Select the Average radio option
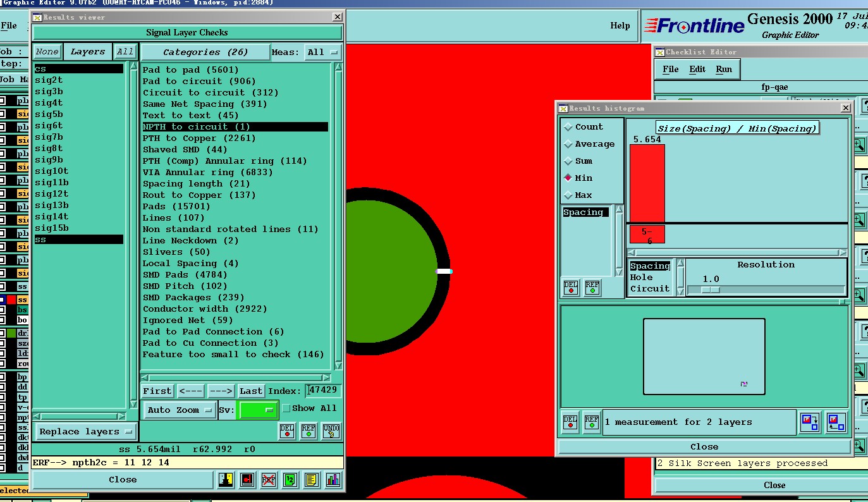The image size is (868, 502). tap(589, 144)
